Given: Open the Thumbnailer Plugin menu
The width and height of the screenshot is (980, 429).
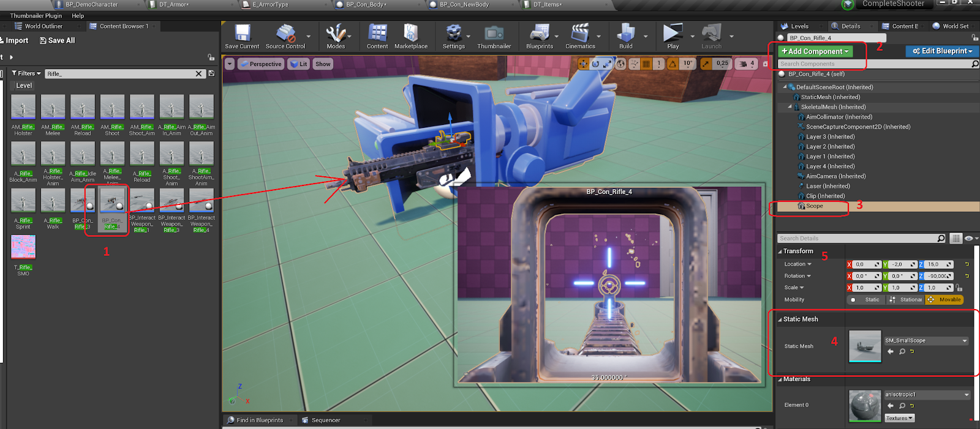Looking at the screenshot, I should (x=36, y=16).
